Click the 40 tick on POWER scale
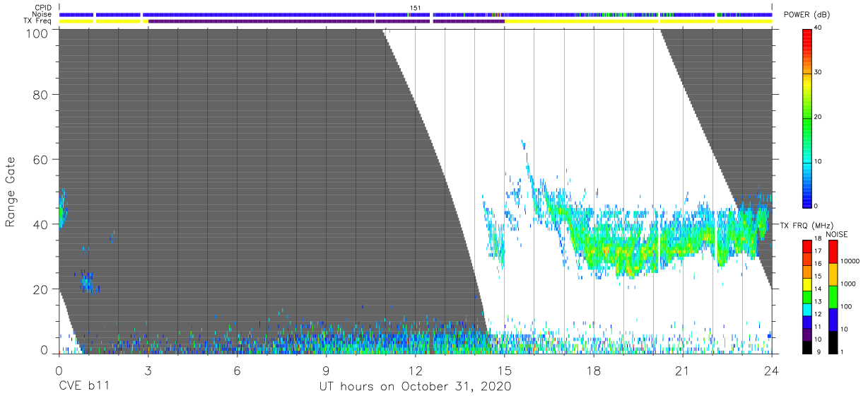The width and height of the screenshot is (868, 401). 817,28
